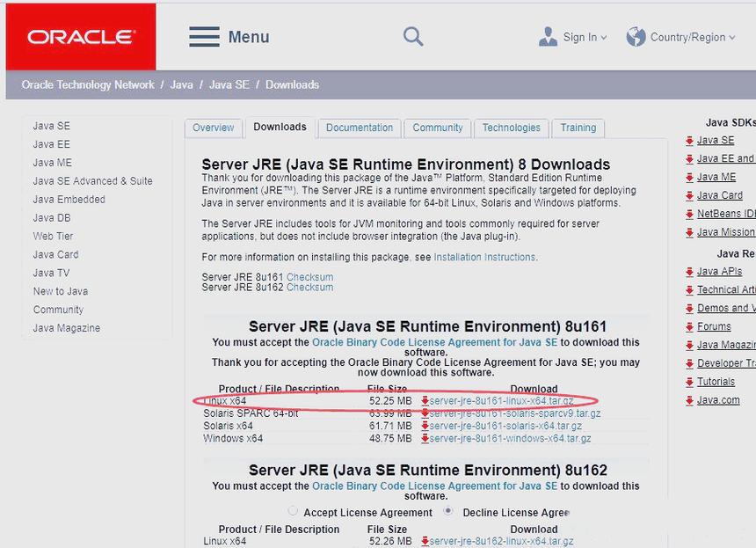Open Server JRE 8u161 Checksum link
Image resolution: width=756 pixels, height=548 pixels.
310,277
